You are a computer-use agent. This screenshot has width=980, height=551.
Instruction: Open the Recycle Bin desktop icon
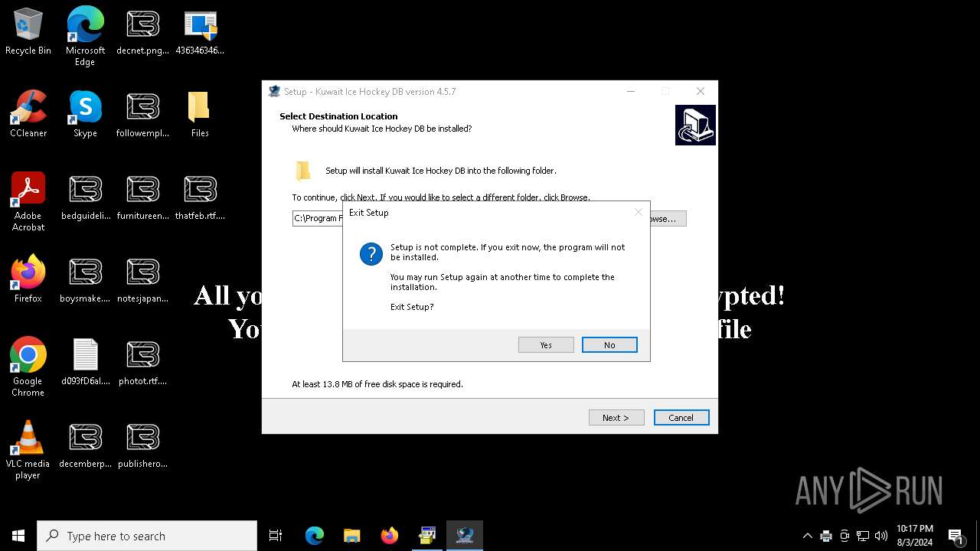(28, 32)
